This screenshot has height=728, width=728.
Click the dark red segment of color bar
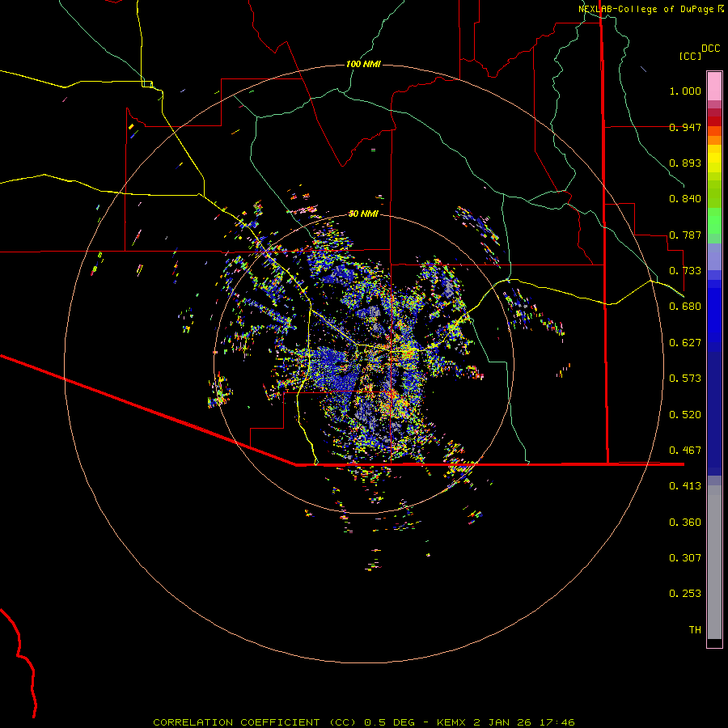click(x=714, y=121)
